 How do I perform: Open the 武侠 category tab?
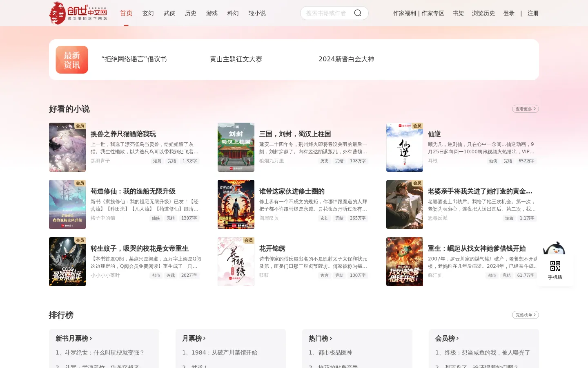tap(169, 13)
